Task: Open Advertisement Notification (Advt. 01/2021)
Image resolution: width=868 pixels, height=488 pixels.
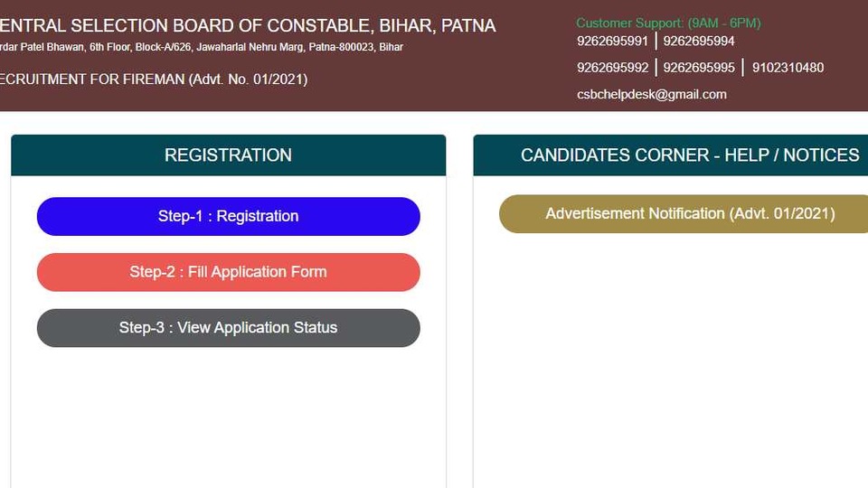Action: pyautogui.click(x=684, y=213)
